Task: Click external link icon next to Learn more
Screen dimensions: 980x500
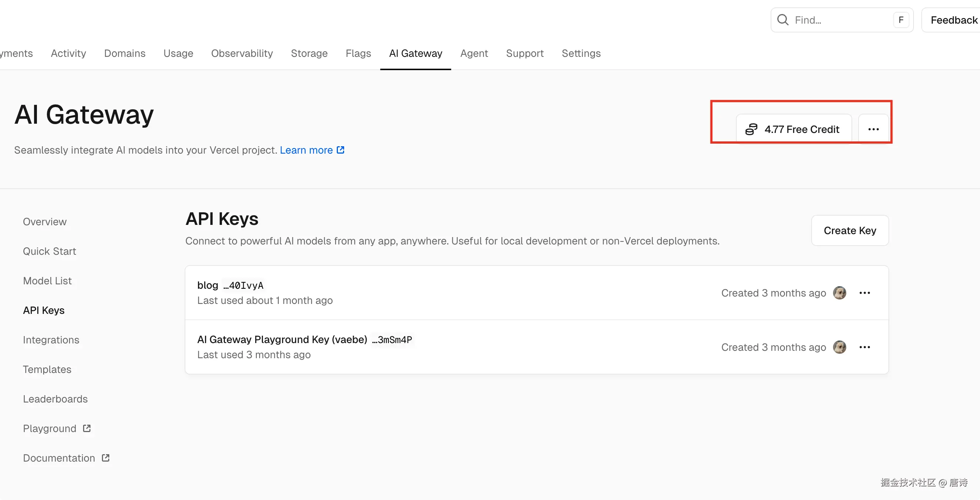Action: (340, 150)
